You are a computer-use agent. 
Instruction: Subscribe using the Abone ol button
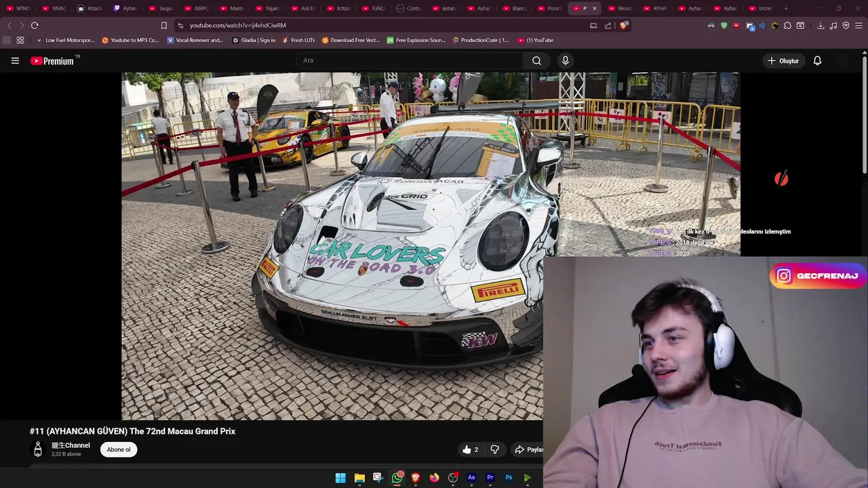(x=119, y=449)
